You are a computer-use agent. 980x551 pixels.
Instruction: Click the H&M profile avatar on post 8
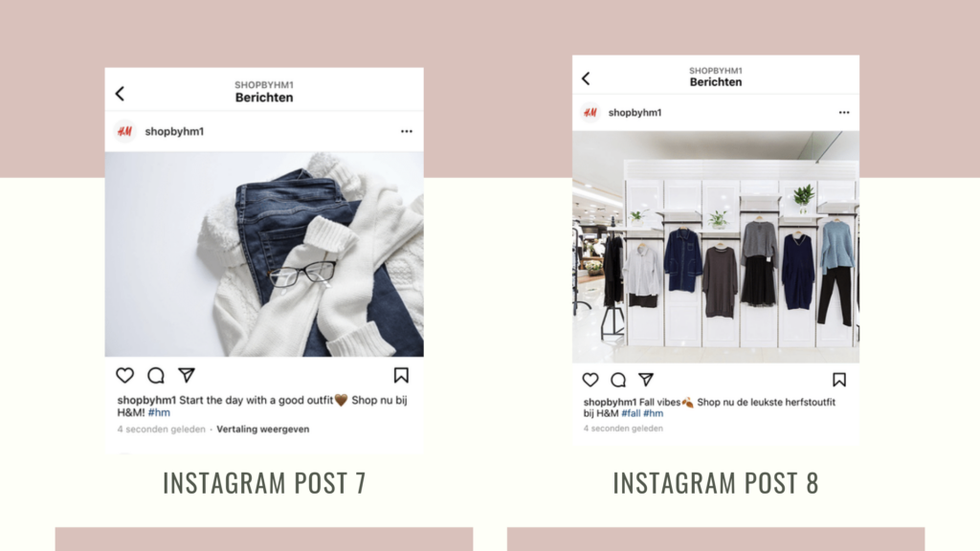pyautogui.click(x=590, y=113)
